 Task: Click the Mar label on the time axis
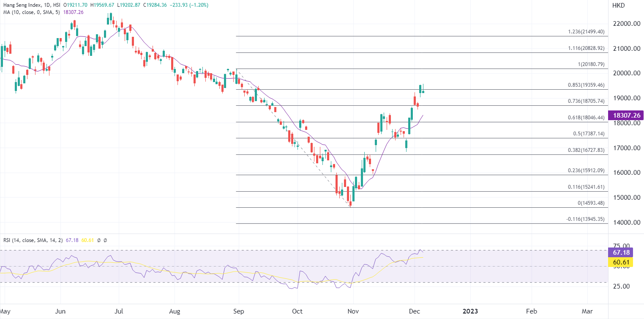click(587, 312)
